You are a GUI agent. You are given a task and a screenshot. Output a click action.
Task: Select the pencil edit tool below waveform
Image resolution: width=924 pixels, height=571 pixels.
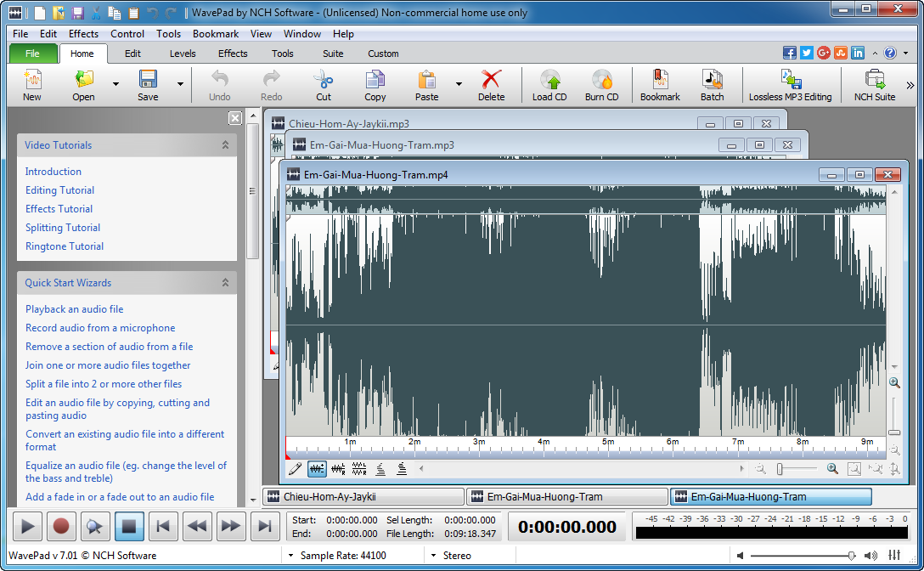point(295,468)
